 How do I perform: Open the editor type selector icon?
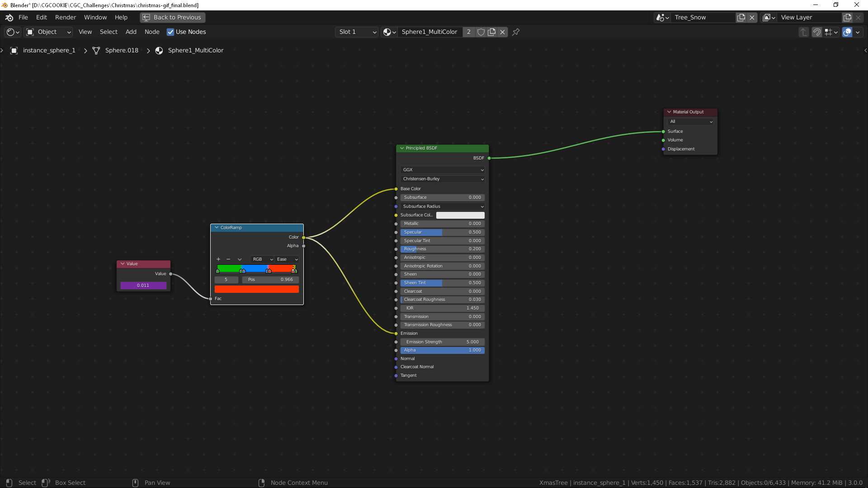click(x=13, y=32)
